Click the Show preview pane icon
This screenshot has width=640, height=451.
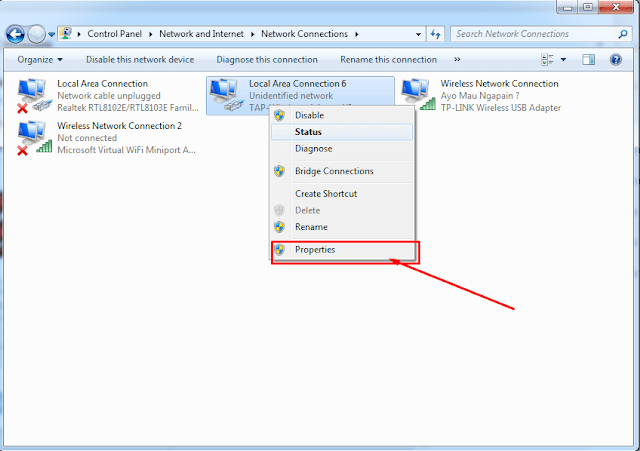[x=589, y=60]
